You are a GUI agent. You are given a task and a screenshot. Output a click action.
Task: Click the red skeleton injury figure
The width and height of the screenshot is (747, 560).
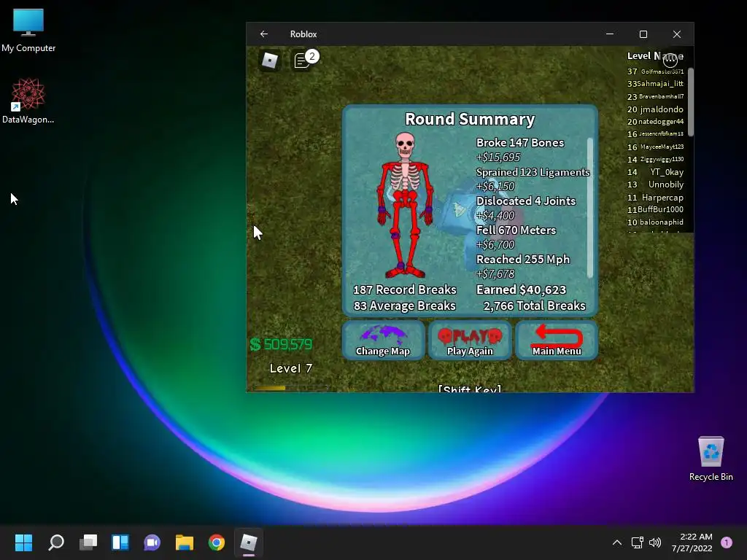(x=405, y=205)
